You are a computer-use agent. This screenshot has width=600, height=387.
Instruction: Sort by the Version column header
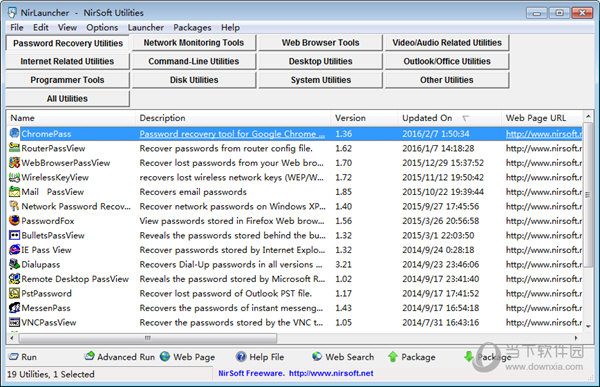(x=365, y=118)
